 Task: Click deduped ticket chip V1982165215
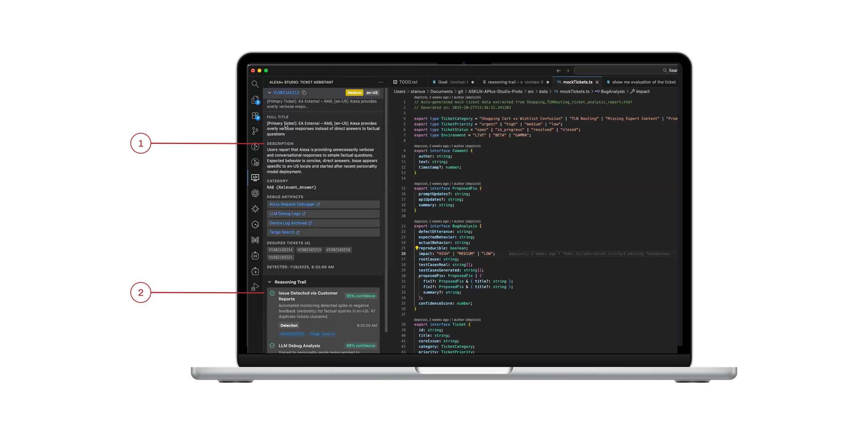309,250
